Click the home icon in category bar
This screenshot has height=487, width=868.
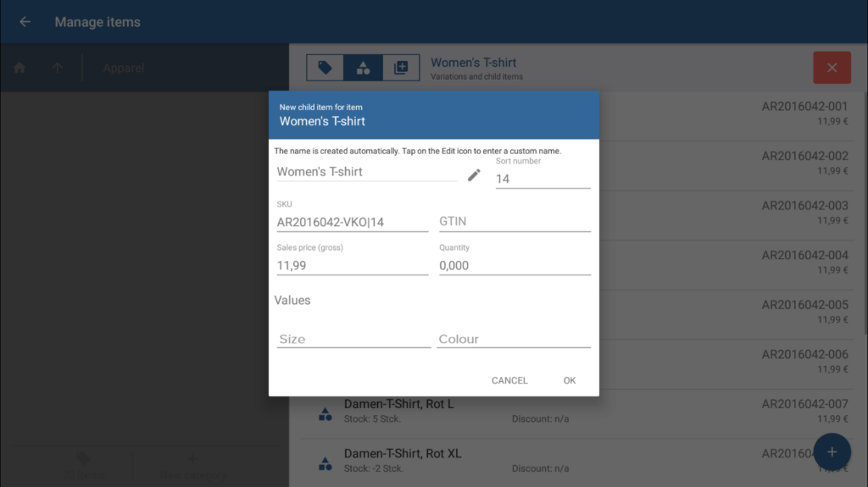point(19,68)
